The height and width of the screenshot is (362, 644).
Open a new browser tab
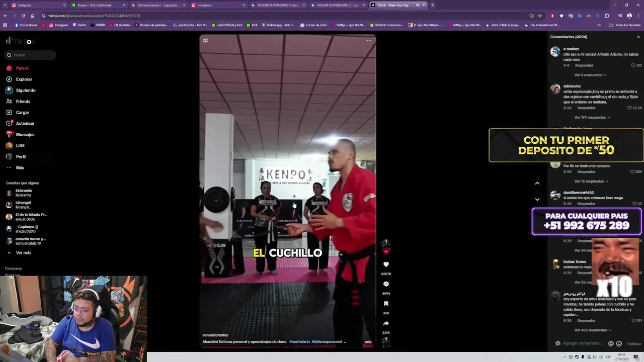pos(432,5)
